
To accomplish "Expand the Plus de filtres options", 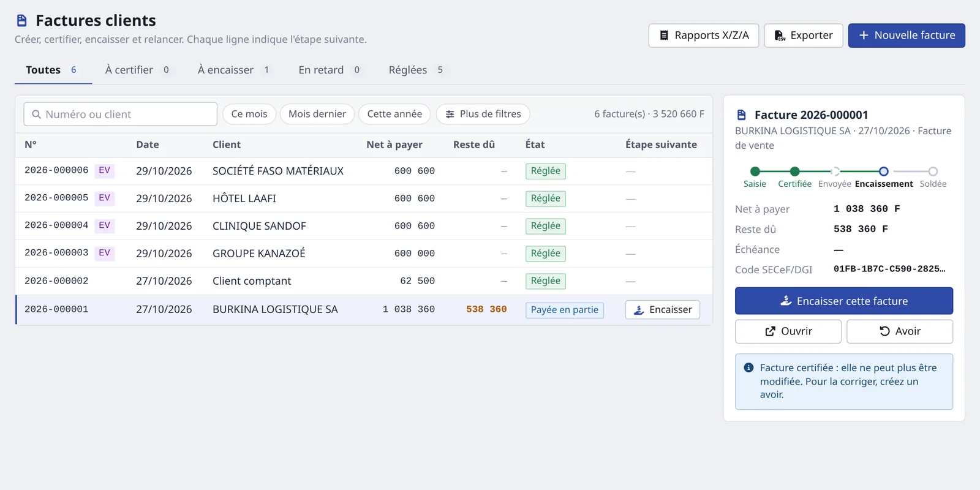I will pos(483,114).
